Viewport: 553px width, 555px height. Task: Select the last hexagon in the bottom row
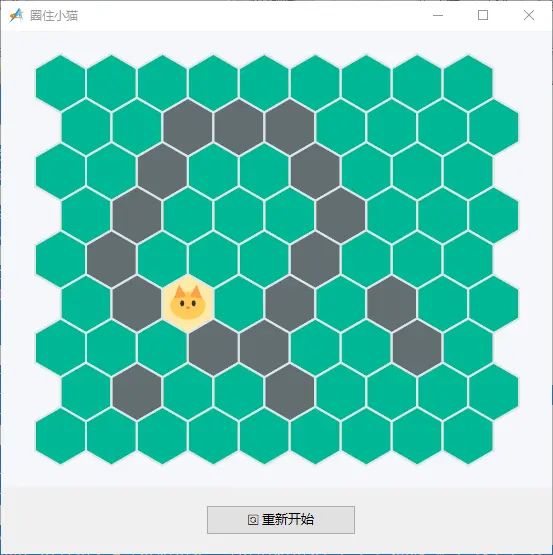[x=468, y=436]
